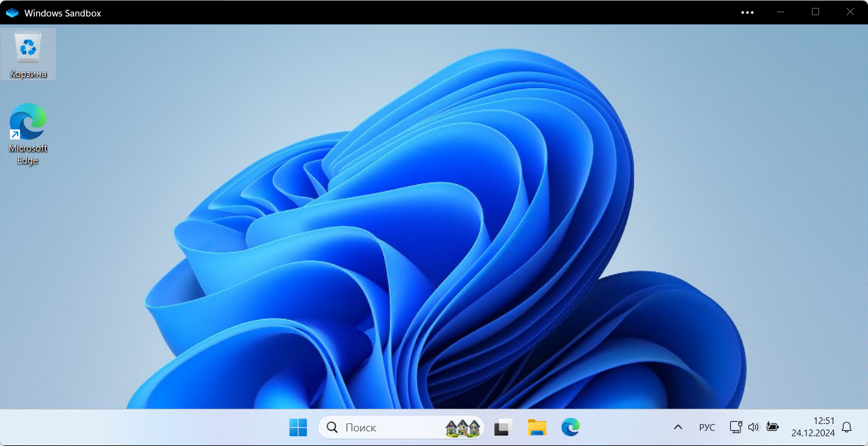The width and height of the screenshot is (868, 446).
Task: Select the Корзина recycle bin desktop icon
Action: pyautogui.click(x=28, y=54)
